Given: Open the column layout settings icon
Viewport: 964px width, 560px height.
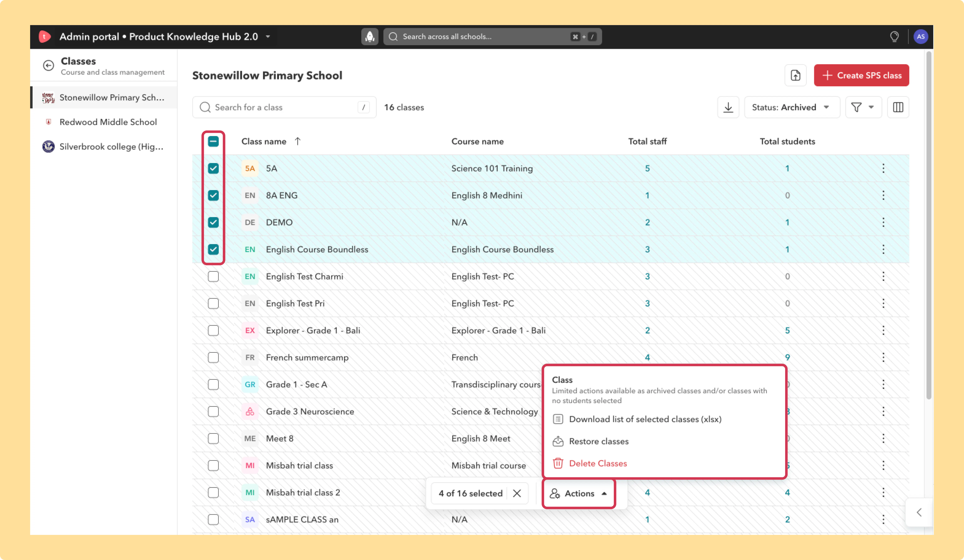Looking at the screenshot, I should click(x=898, y=107).
